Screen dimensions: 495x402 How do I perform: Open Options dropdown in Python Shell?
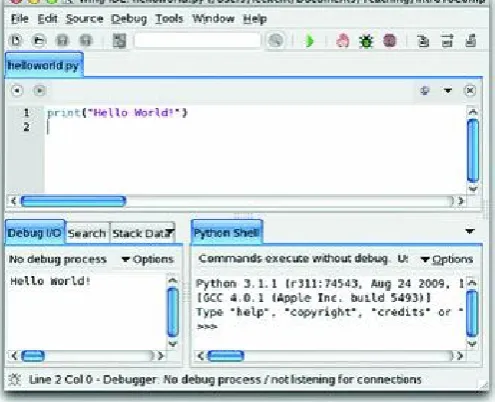pyautogui.click(x=447, y=259)
